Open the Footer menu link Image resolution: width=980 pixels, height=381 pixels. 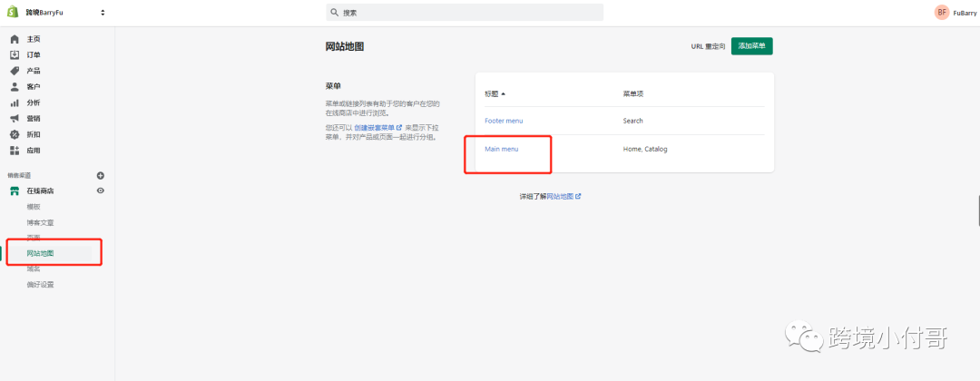pyautogui.click(x=504, y=121)
